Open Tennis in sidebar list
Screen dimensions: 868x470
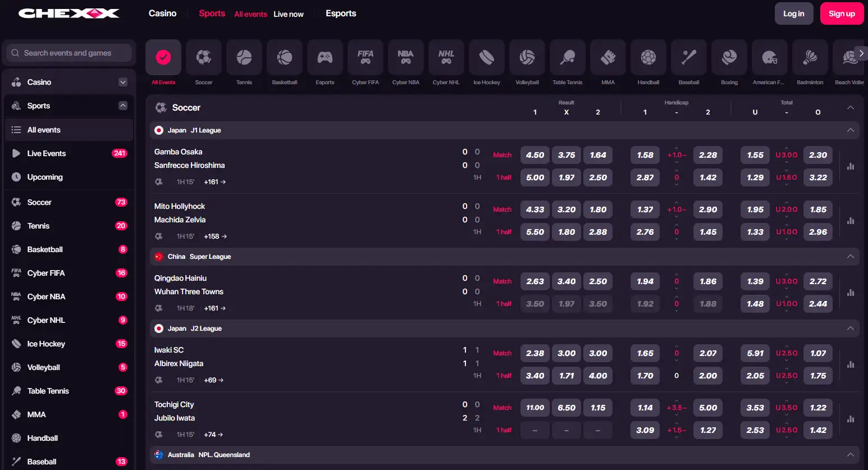click(69, 226)
